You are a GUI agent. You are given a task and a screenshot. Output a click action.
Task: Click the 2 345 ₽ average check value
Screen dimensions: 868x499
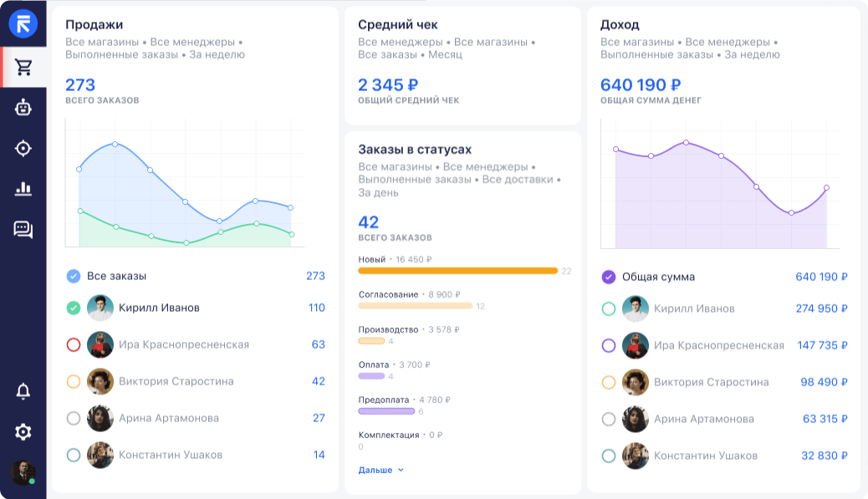(388, 84)
